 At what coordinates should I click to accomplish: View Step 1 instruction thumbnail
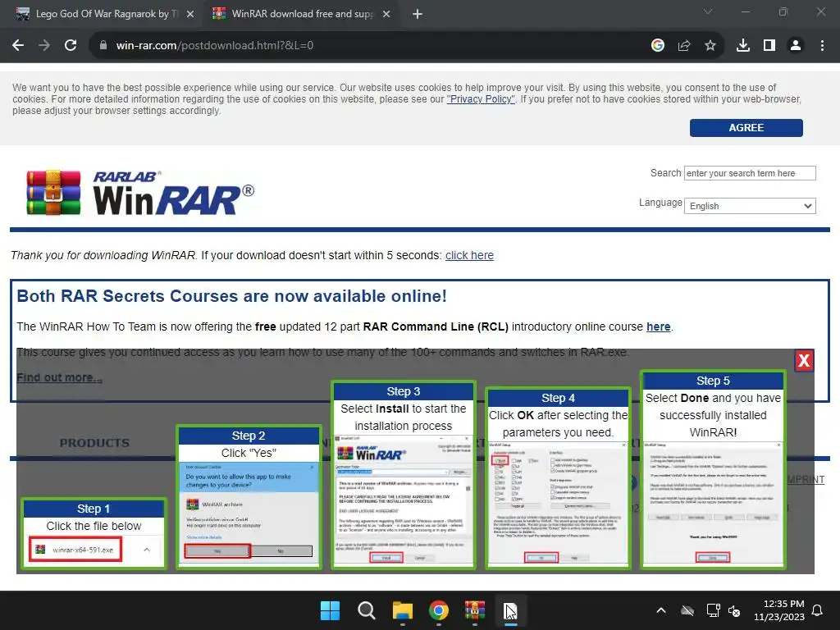click(x=94, y=533)
